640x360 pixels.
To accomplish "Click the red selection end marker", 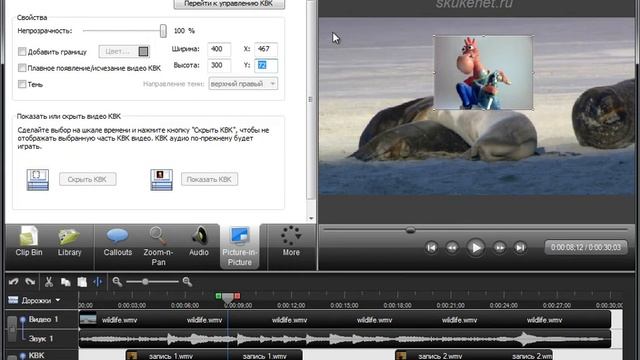I will click(x=237, y=296).
